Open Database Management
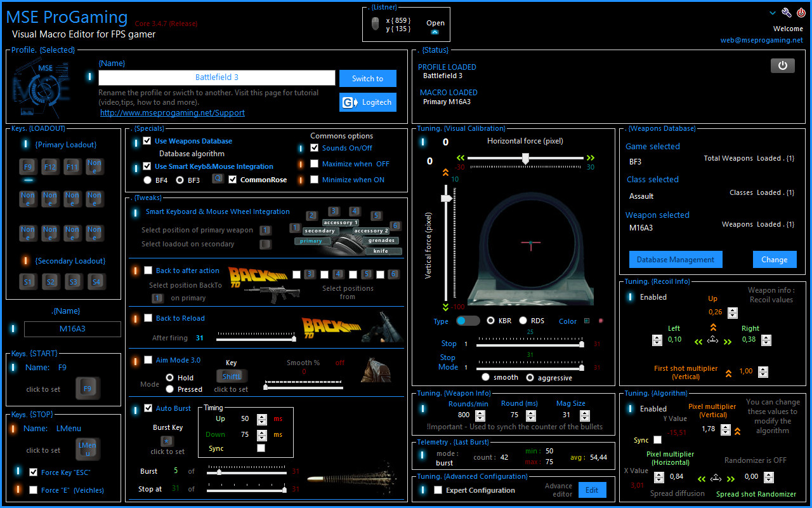Screen dimensions: 812x508 [676, 259]
